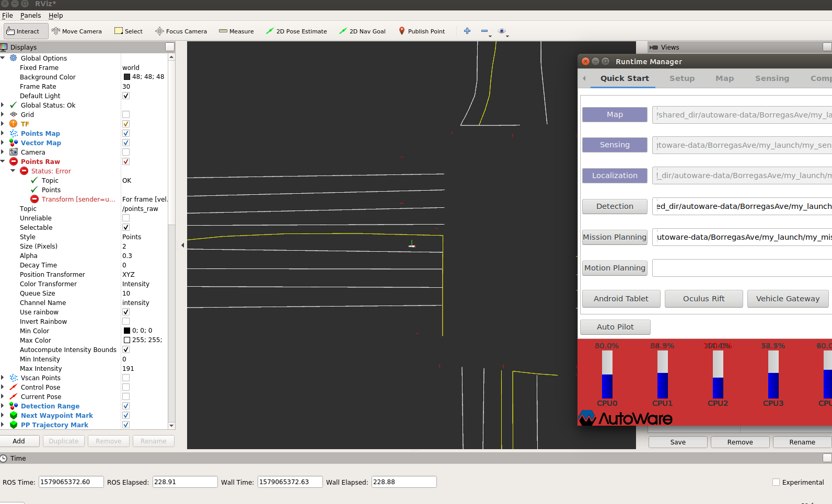Viewport: 832px width, 504px height.
Task: Click the blue plus toolbar icon
Action: point(467,31)
